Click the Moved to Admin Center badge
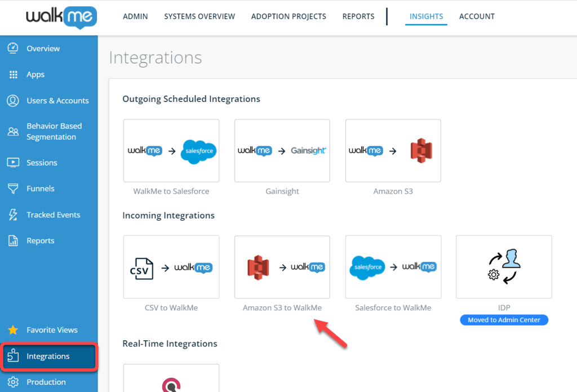The width and height of the screenshot is (577, 392). pyautogui.click(x=504, y=320)
